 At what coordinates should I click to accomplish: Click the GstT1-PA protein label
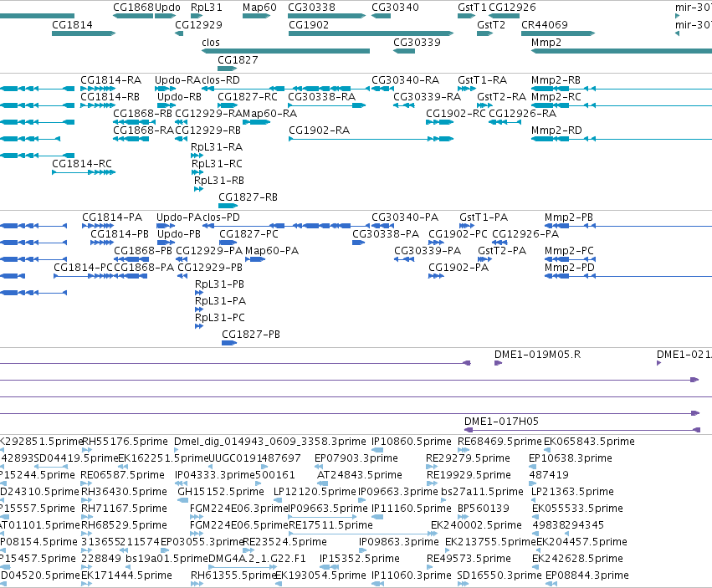484,217
